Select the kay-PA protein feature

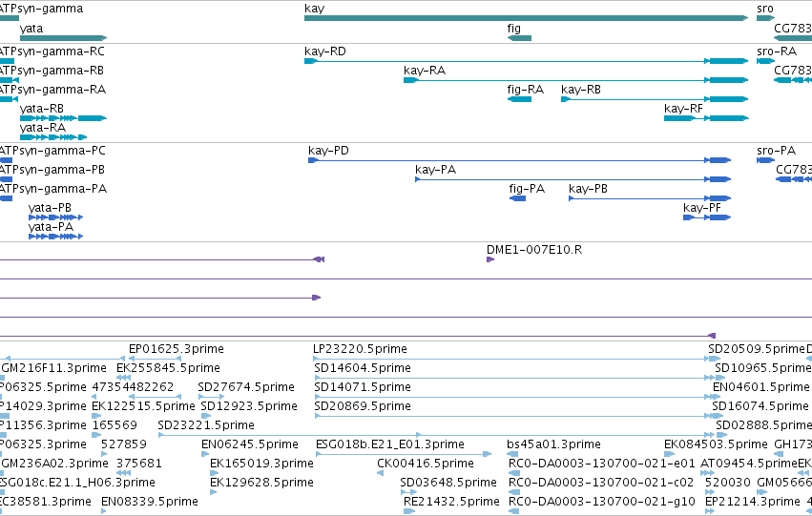(573, 179)
